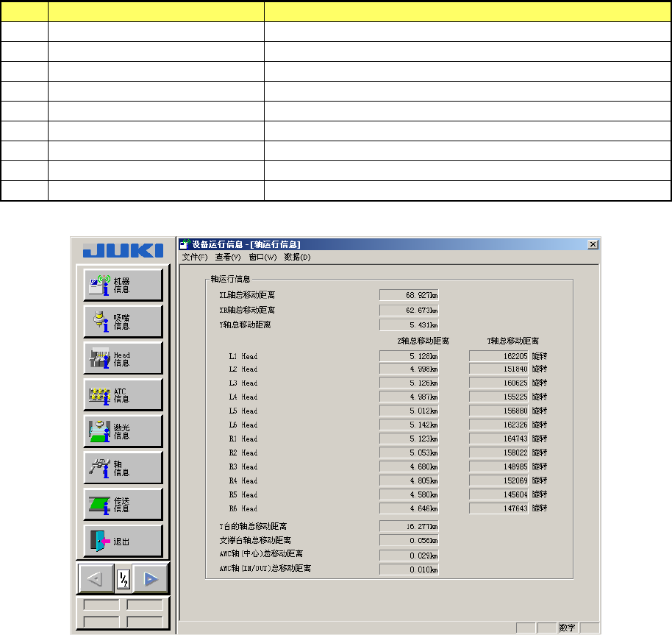The image size is (672, 635).
Task: Click the AWC轴(IN/OUT)总移动距离 value field
Action: pyautogui.click(x=409, y=570)
